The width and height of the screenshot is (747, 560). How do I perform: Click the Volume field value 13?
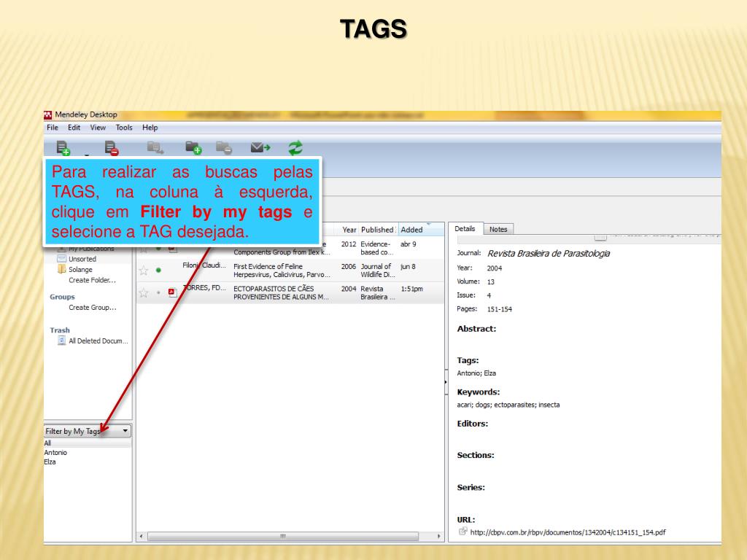pyautogui.click(x=491, y=282)
